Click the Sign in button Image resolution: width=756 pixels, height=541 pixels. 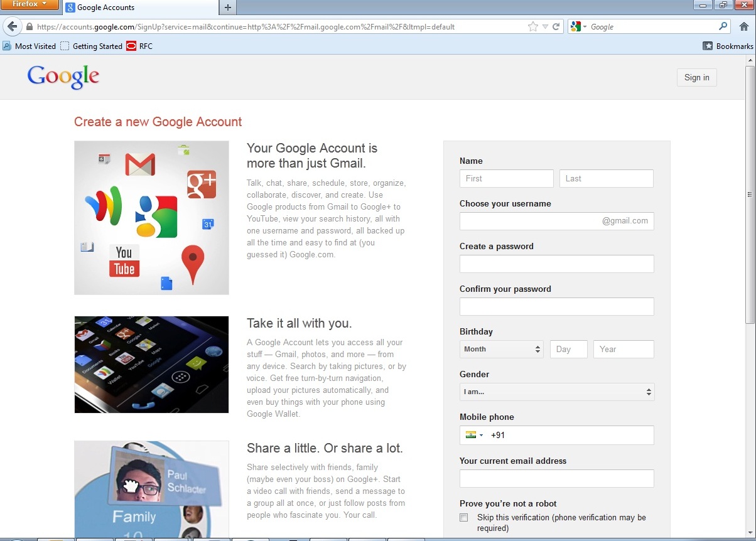pos(696,77)
